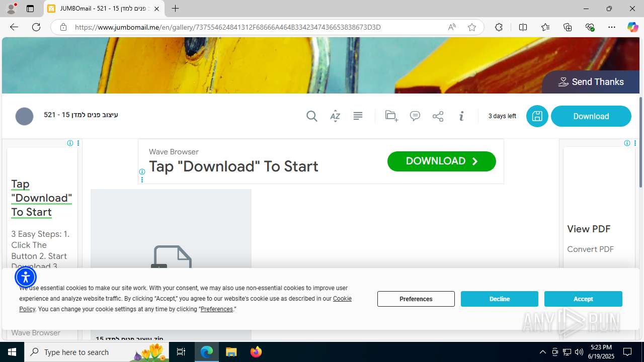Open the comments bubble icon
The width and height of the screenshot is (644, 362).
(415, 116)
